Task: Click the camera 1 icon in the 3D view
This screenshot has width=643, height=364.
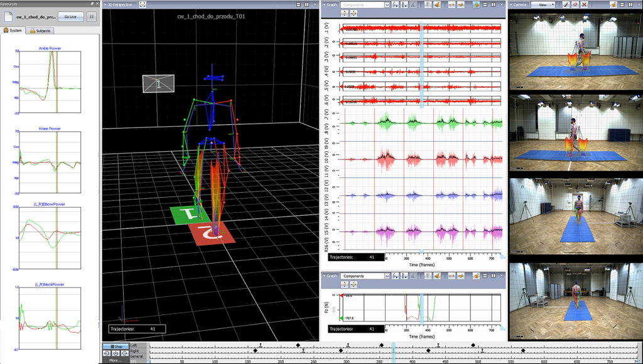Action: tap(158, 83)
